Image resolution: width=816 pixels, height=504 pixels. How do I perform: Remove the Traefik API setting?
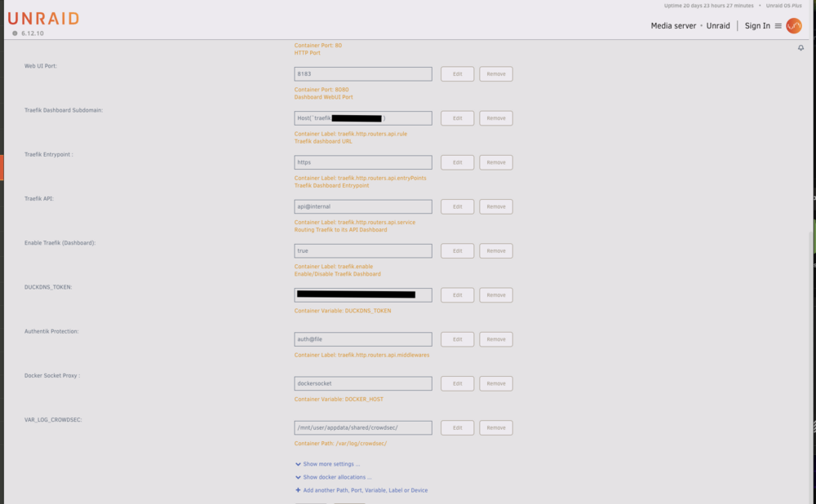coord(496,206)
